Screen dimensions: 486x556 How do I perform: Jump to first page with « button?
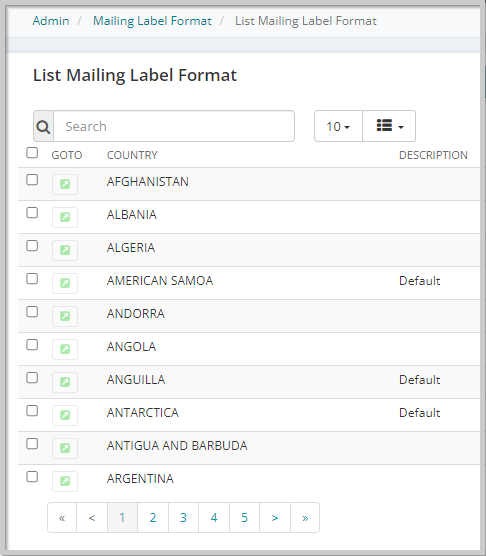(62, 518)
